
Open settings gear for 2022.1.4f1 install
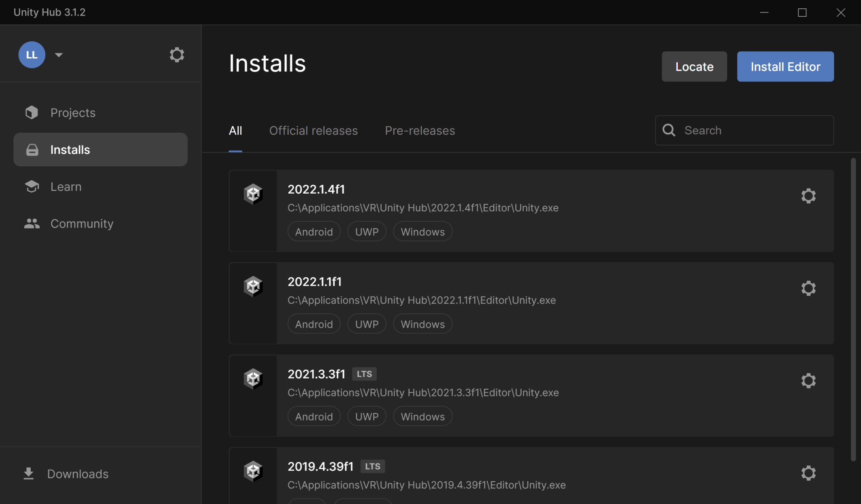pyautogui.click(x=809, y=196)
